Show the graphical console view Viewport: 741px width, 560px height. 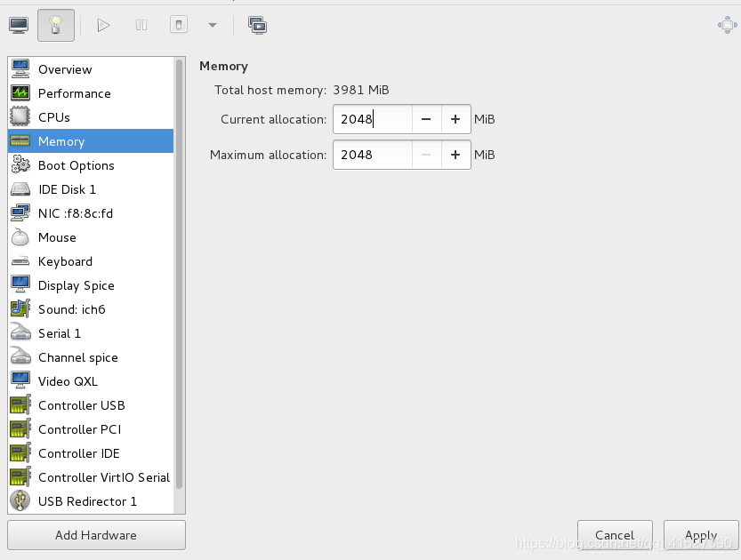pyautogui.click(x=19, y=25)
